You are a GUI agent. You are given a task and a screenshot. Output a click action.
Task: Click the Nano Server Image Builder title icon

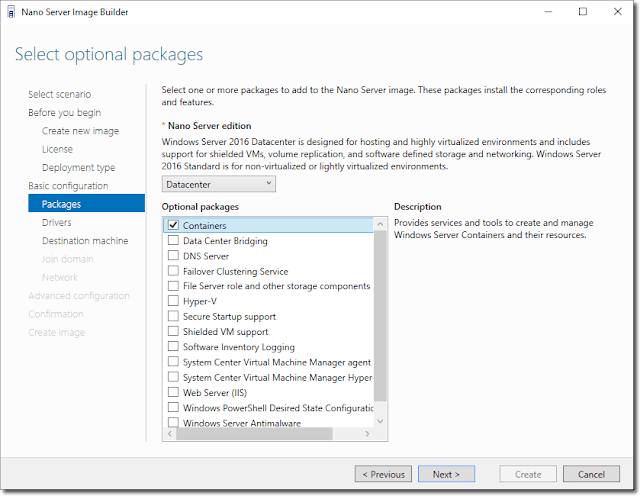pos(12,11)
